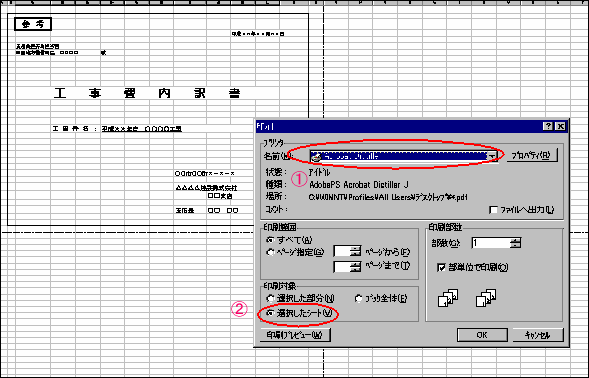This screenshot has width=589, height=378.
Task: Click the ページまで page-to spinner
Action: (355, 266)
